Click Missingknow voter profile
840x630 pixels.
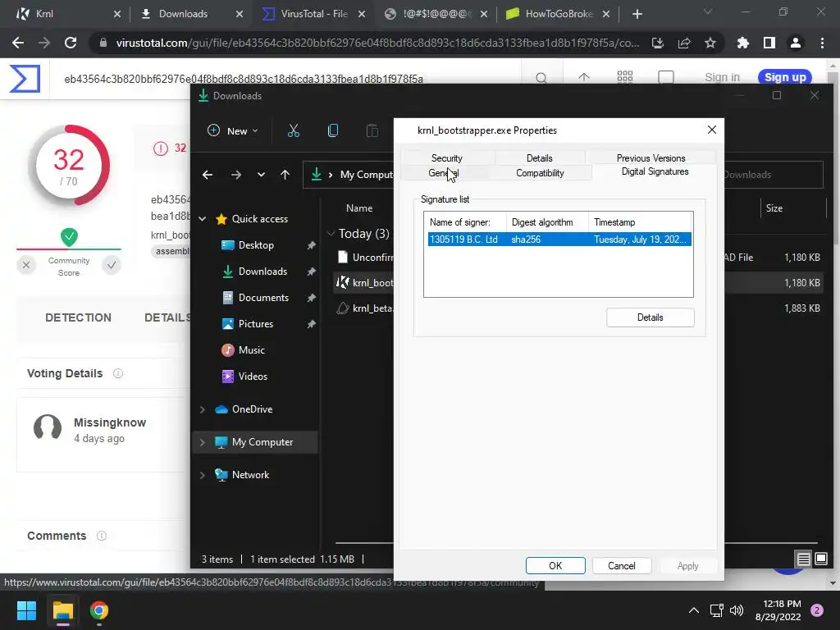[110, 422]
